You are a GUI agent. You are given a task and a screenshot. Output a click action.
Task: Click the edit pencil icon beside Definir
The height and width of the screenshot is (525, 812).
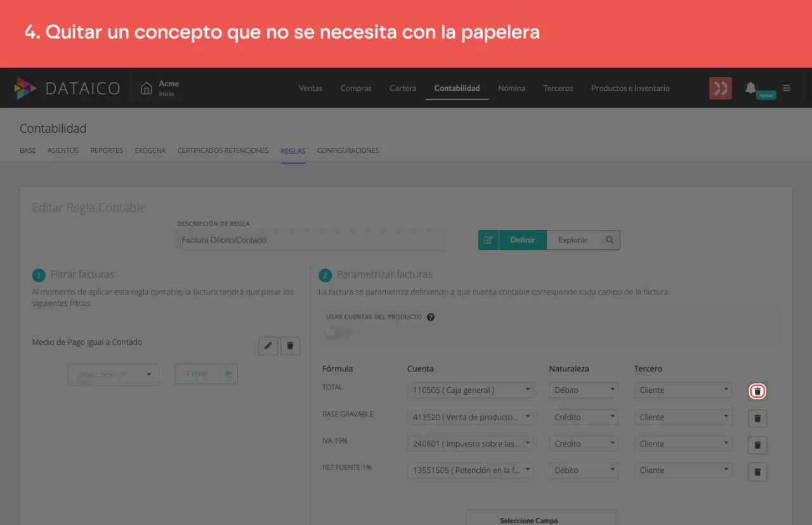pyautogui.click(x=488, y=240)
